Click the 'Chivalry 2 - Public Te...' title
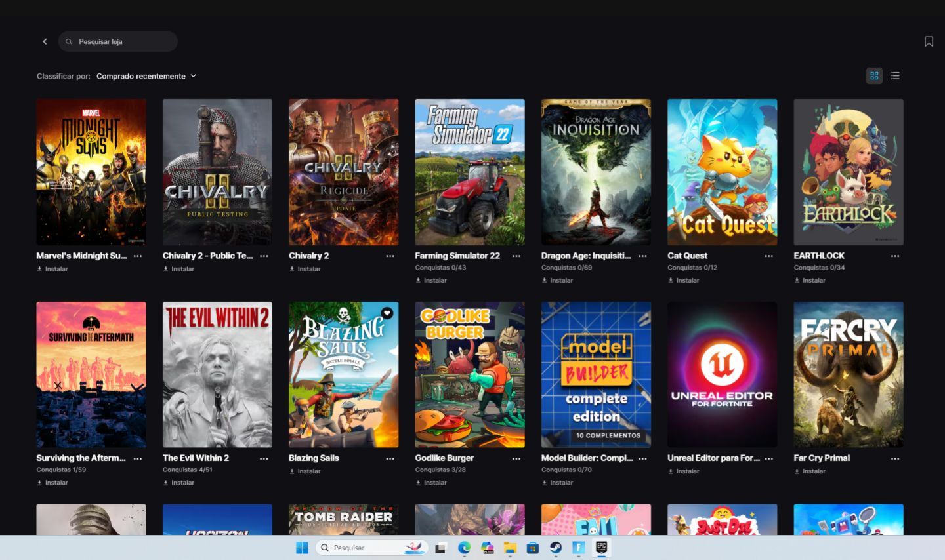This screenshot has width=945, height=560. click(207, 256)
